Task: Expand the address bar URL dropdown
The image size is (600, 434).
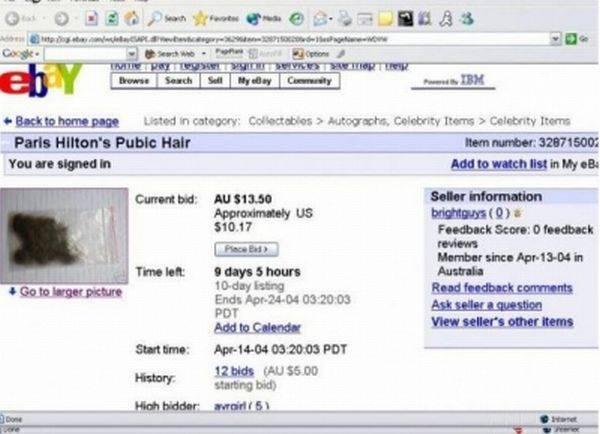Action: (x=556, y=39)
